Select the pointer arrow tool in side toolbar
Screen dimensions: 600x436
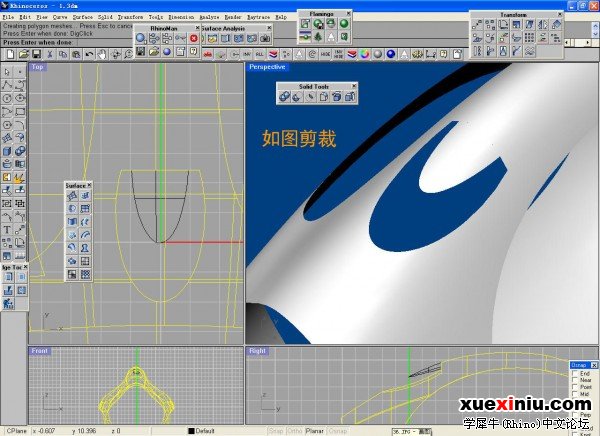[x=7, y=72]
